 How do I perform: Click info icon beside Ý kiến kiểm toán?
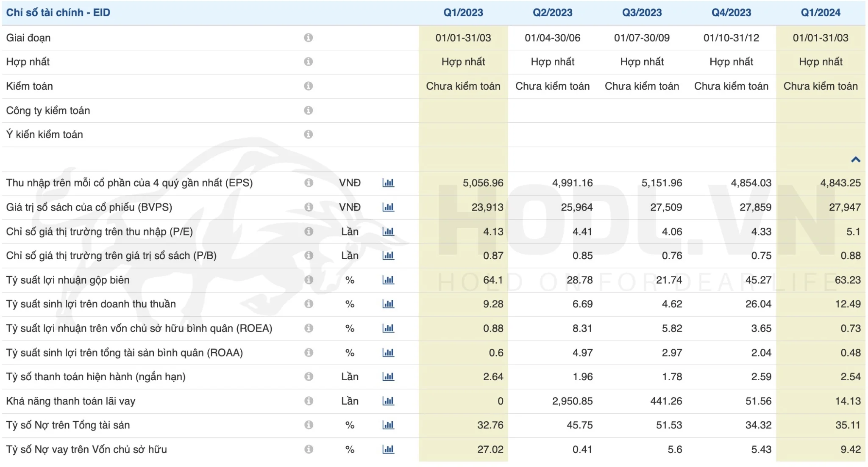click(309, 134)
